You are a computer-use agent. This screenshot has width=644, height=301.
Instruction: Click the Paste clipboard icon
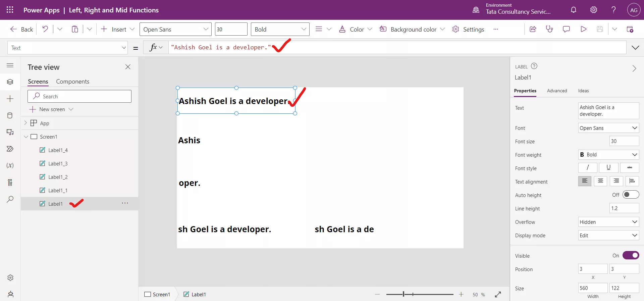point(75,29)
